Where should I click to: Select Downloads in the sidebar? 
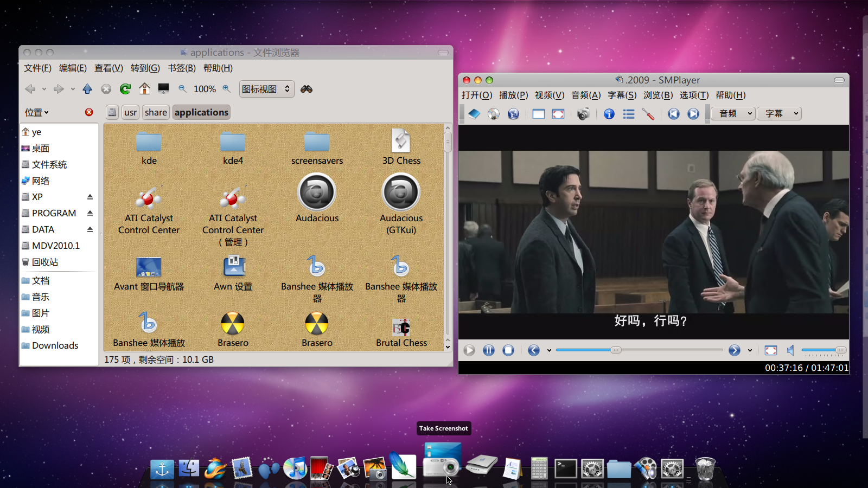(x=50, y=345)
